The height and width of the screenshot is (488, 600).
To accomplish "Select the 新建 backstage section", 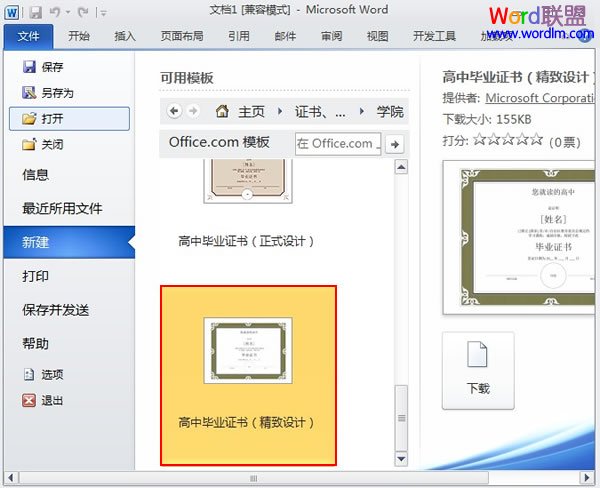I will click(x=69, y=242).
